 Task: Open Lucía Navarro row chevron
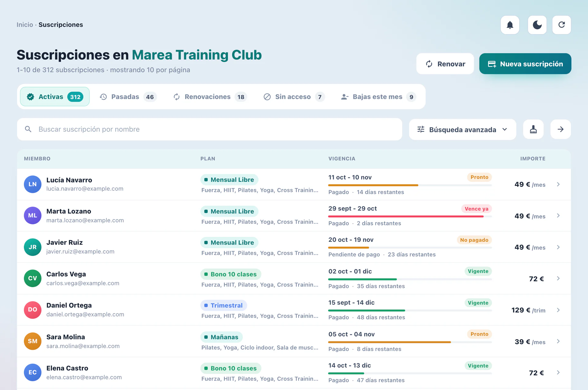(x=558, y=184)
